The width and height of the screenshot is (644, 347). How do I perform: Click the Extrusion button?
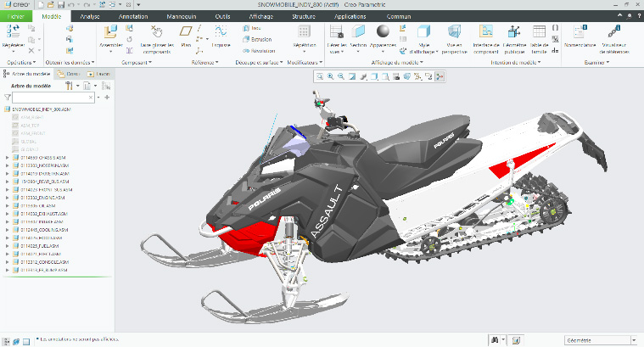260,39
